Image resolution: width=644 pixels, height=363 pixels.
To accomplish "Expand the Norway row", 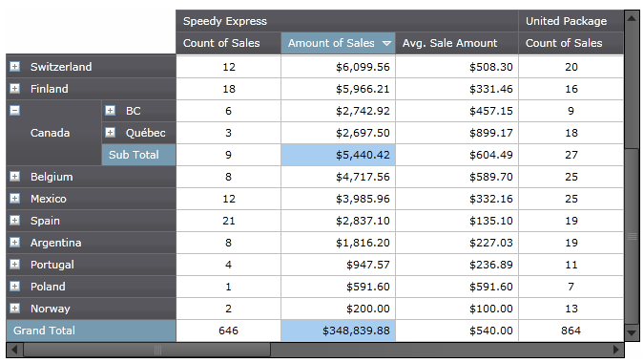I will coord(14,309).
